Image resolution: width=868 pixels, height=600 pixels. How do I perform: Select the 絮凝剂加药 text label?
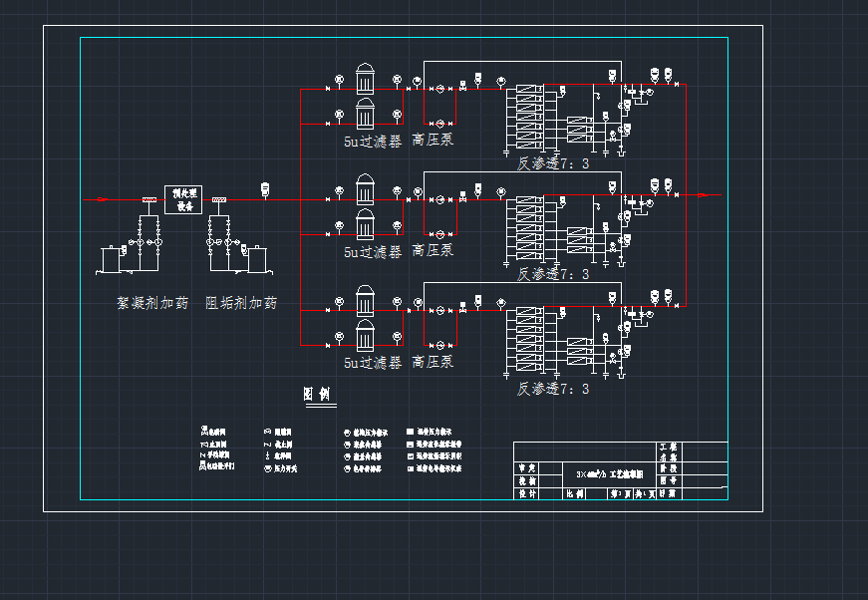click(152, 303)
